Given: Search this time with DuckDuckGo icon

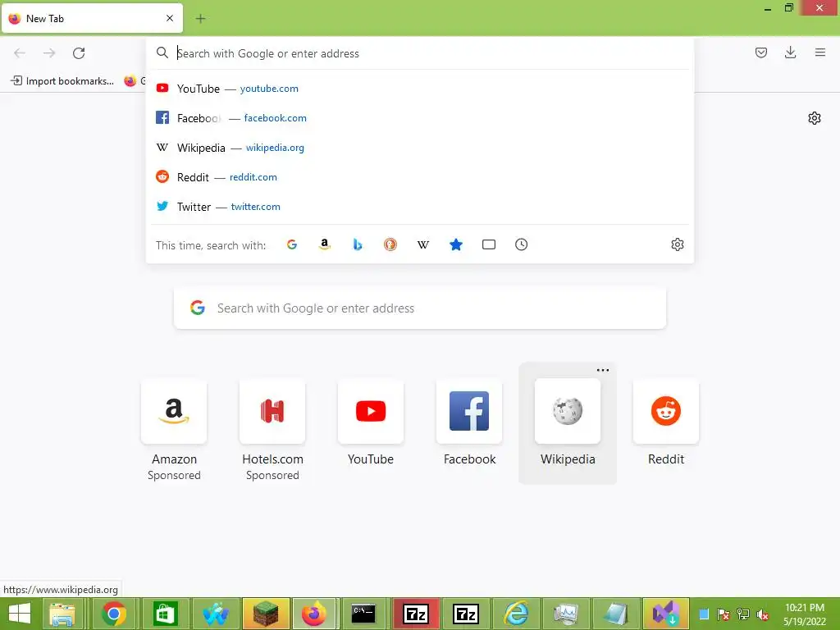Looking at the screenshot, I should (390, 244).
